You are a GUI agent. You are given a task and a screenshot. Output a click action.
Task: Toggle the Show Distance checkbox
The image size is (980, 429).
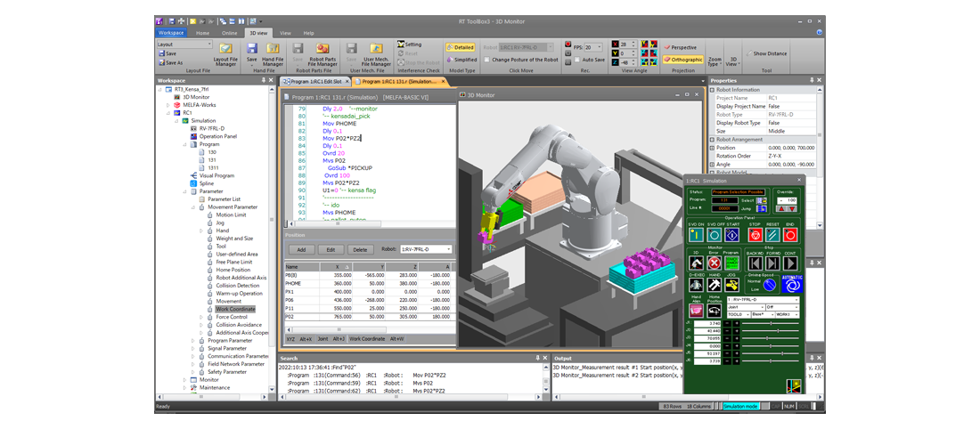point(750,53)
